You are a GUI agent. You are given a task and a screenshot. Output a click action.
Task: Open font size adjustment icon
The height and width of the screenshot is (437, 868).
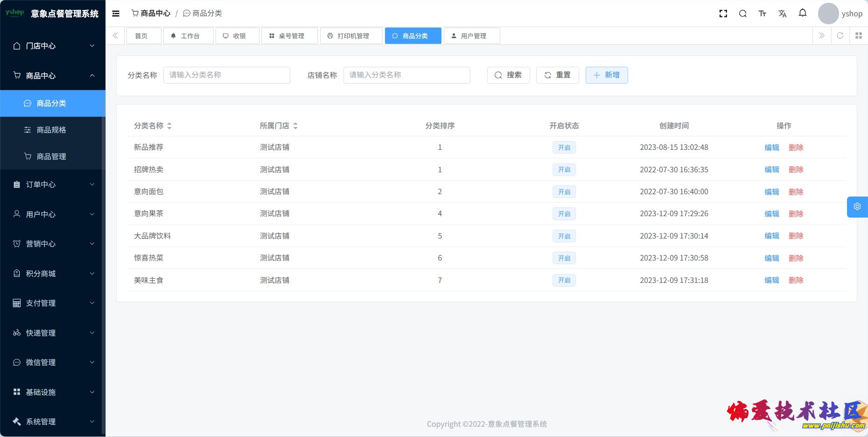763,14
